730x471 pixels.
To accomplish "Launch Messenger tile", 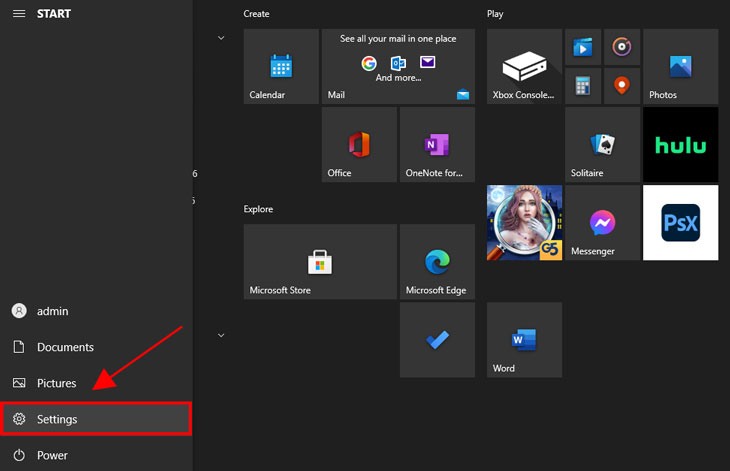I will (602, 223).
